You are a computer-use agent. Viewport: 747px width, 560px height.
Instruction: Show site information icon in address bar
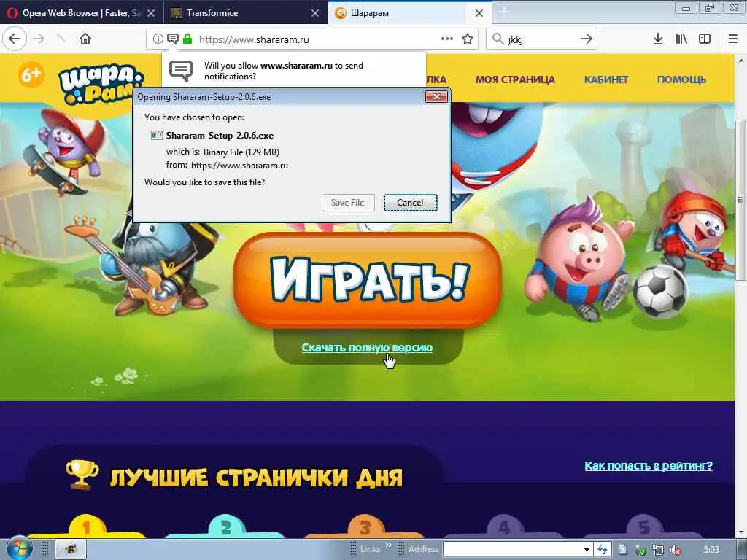pyautogui.click(x=158, y=39)
